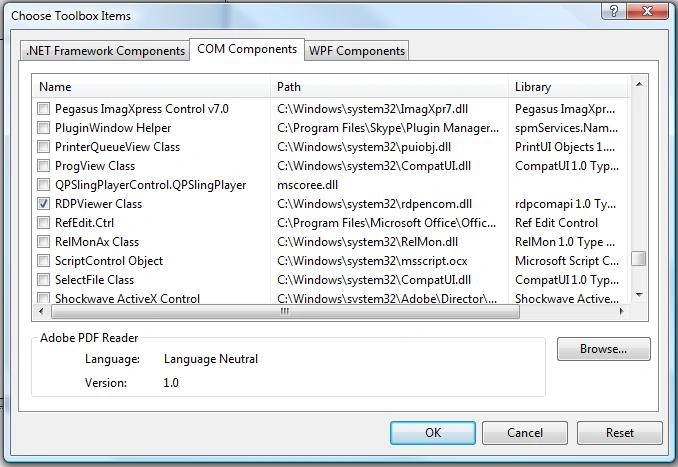Uncheck the RDPViewer Class checkbox
678x467 pixels.
[43, 204]
